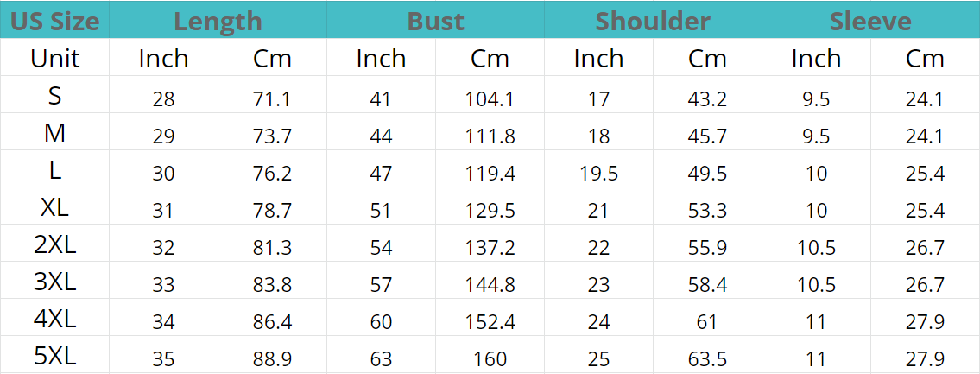Click the US Size header cell
This screenshot has height=374, width=980.
point(55,22)
